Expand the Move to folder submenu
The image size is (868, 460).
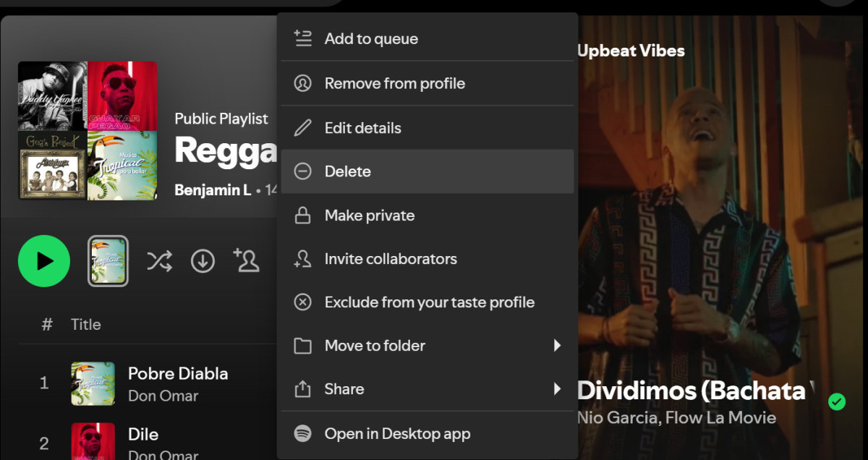(x=558, y=345)
